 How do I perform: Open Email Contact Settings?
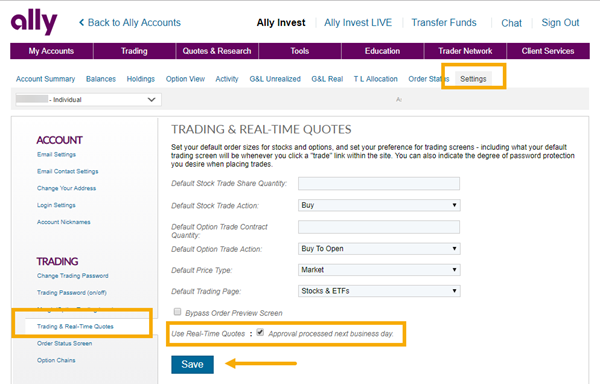pyautogui.click(x=68, y=171)
